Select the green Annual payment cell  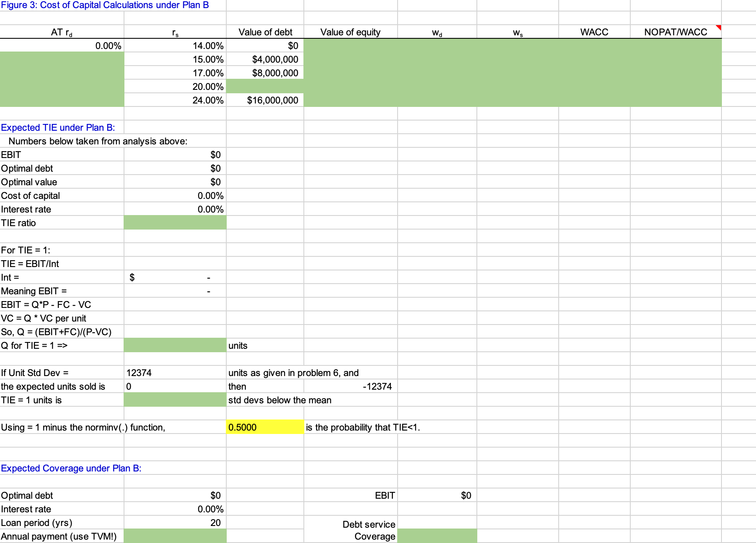coord(175,536)
